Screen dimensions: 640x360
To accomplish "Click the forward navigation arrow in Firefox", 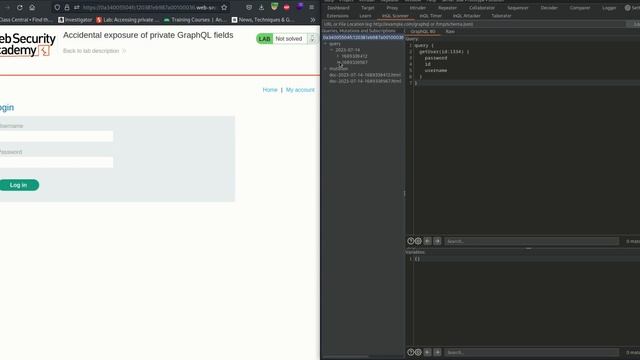I will coord(7,7).
